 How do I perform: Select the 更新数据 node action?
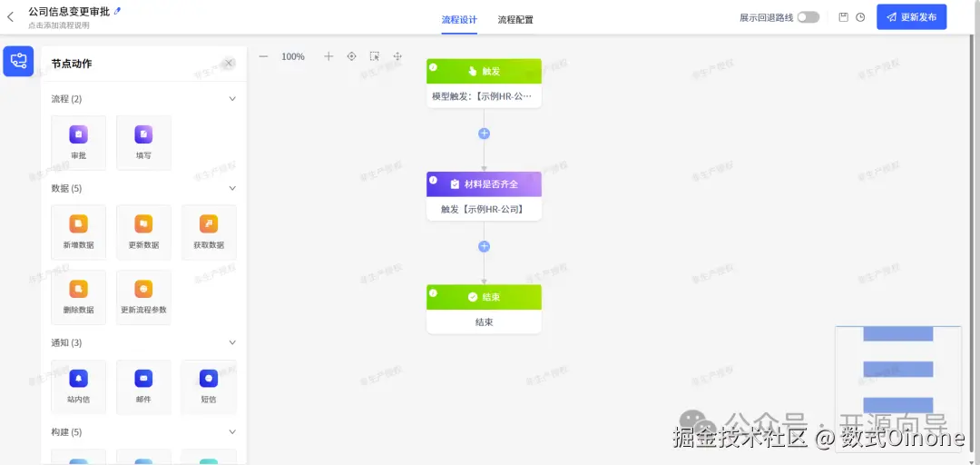point(143,232)
